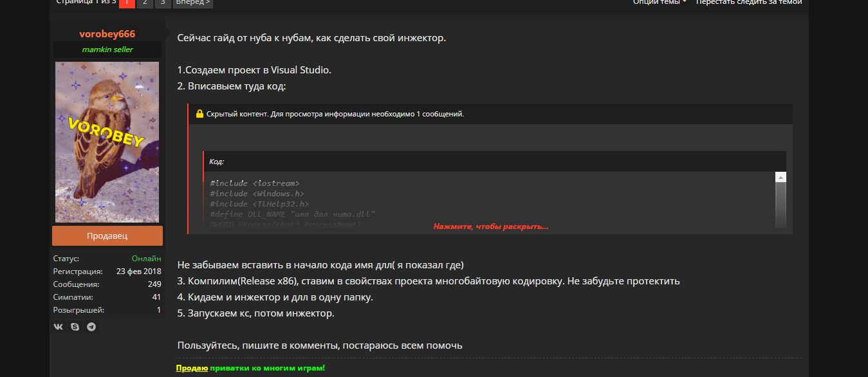This screenshot has width=868, height=377.
Task: Open the Skype contact icon
Action: pyautogui.click(x=75, y=327)
